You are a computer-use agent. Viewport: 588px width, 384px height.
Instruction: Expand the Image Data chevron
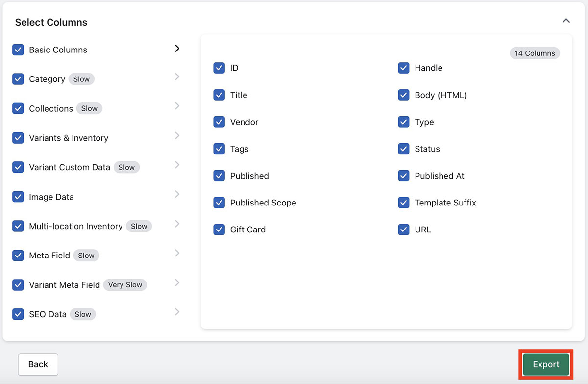click(x=177, y=194)
